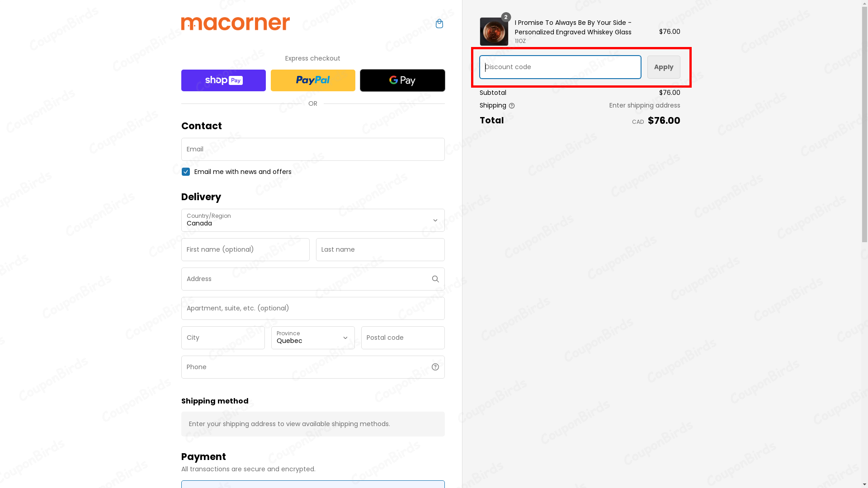Open the shopping bag cart icon

439,23
